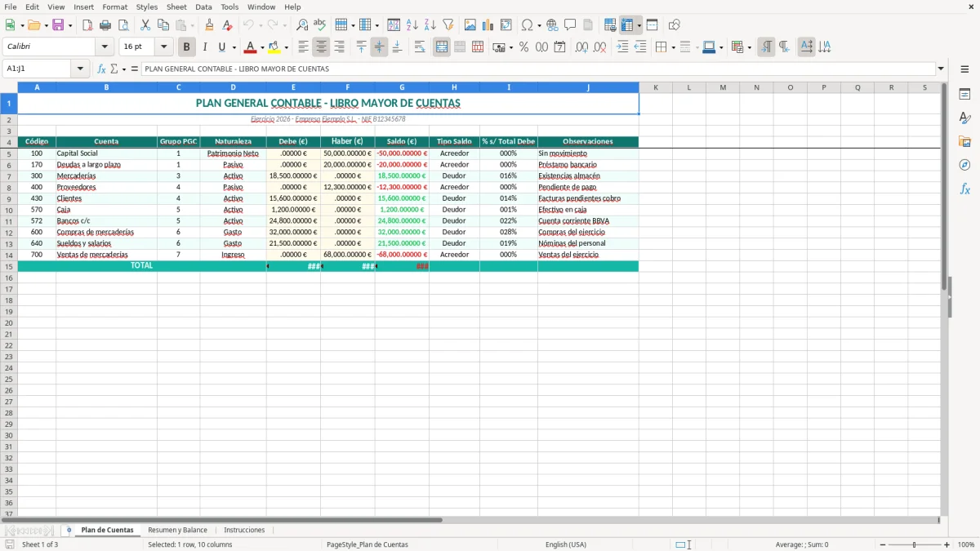Insert an image using picture icon
980x551 pixels.
(x=470, y=25)
